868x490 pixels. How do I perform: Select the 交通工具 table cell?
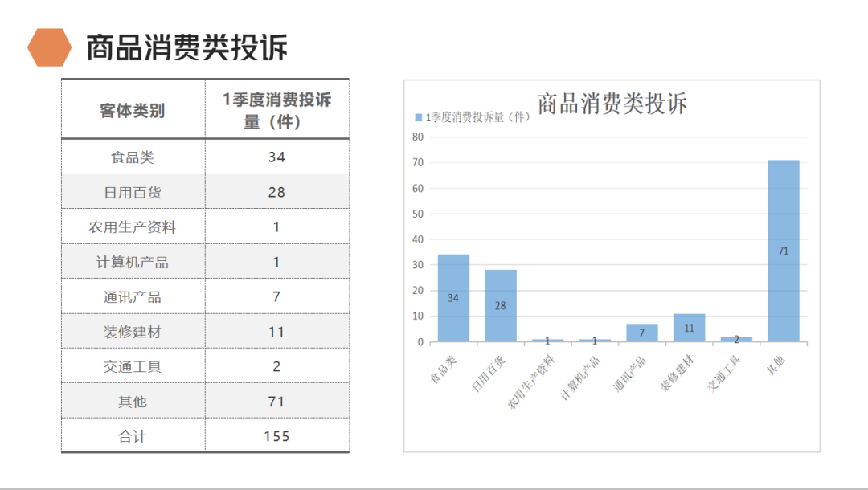click(x=133, y=366)
